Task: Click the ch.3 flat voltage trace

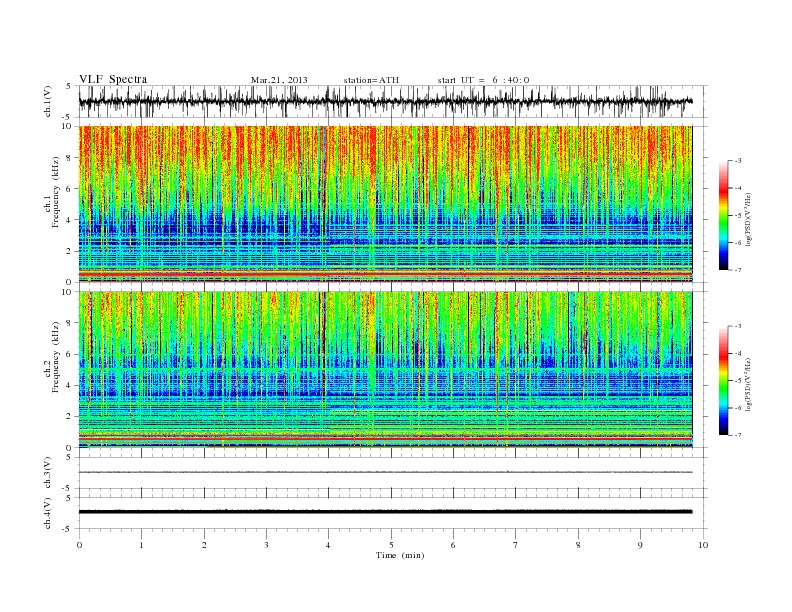Action: [x=386, y=472]
